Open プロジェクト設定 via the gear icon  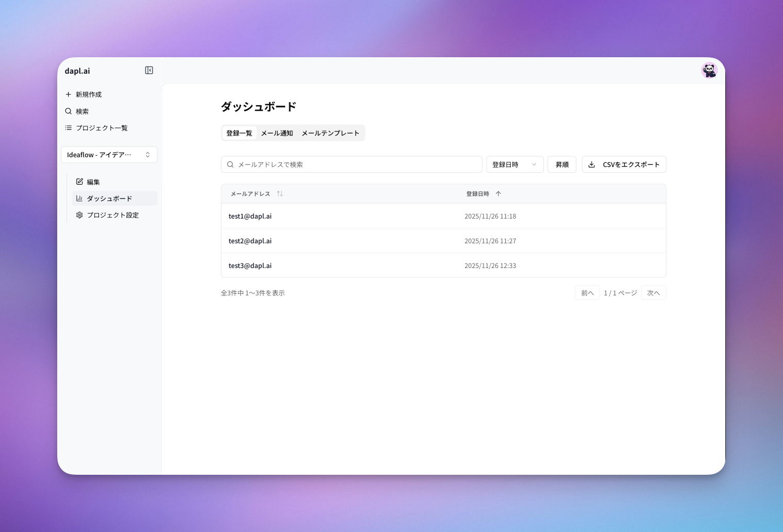[79, 215]
